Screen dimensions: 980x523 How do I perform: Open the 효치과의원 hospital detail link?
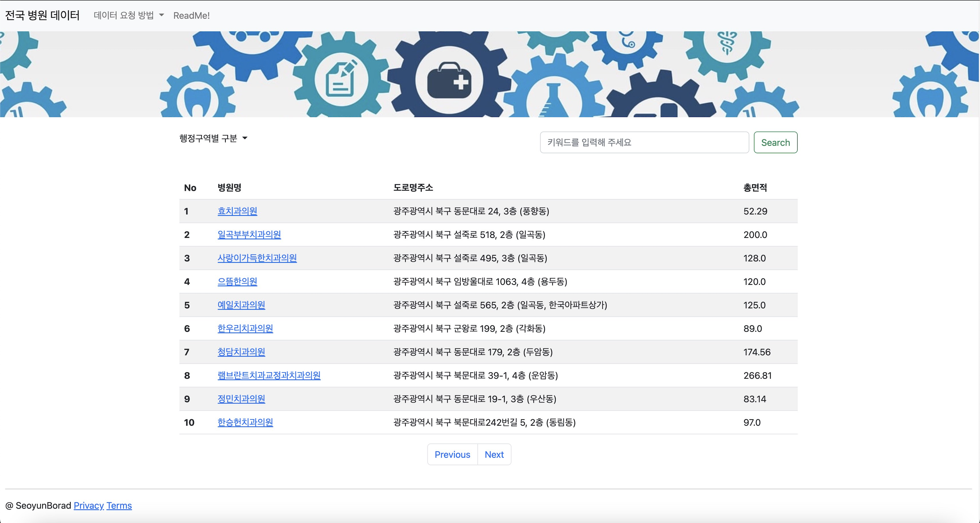[237, 211]
